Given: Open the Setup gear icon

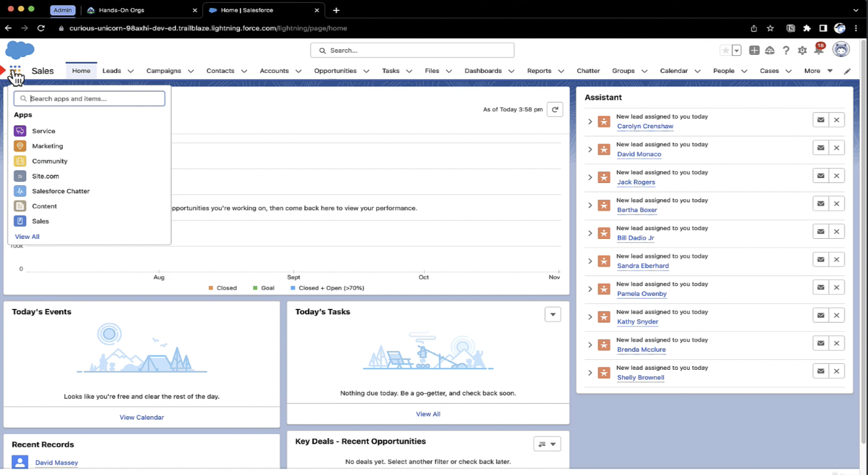Looking at the screenshot, I should click(802, 50).
